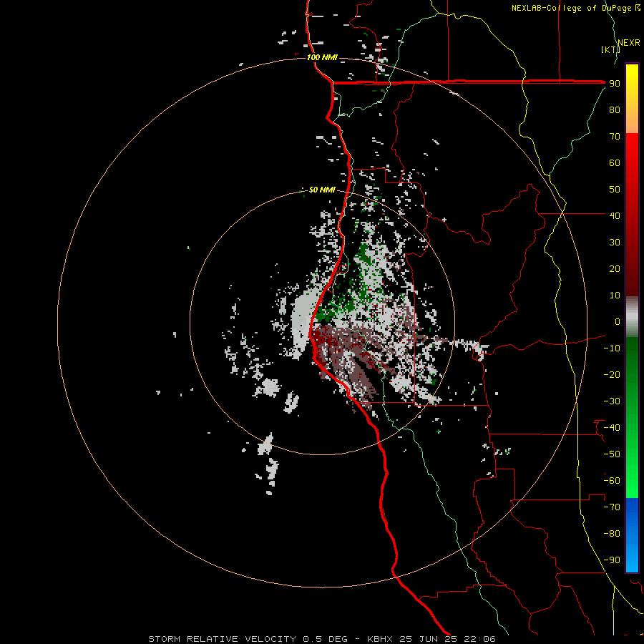Click the 25 JUN 25 22:06 timestamp
The width and height of the screenshot is (644, 644).
coord(448,639)
